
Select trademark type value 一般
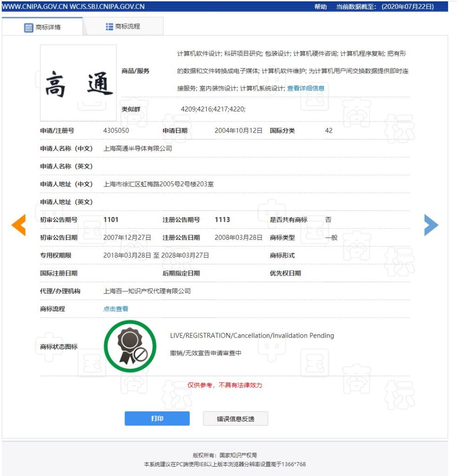click(332, 238)
